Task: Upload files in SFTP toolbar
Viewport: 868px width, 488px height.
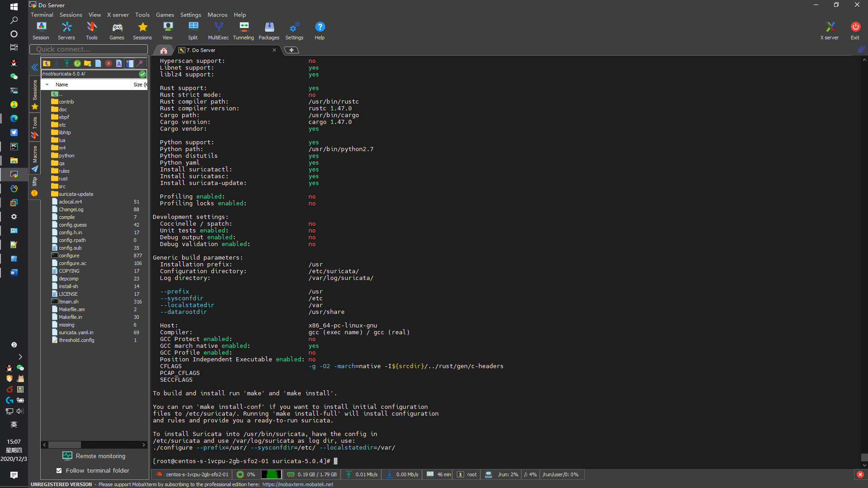Action: (x=66, y=63)
